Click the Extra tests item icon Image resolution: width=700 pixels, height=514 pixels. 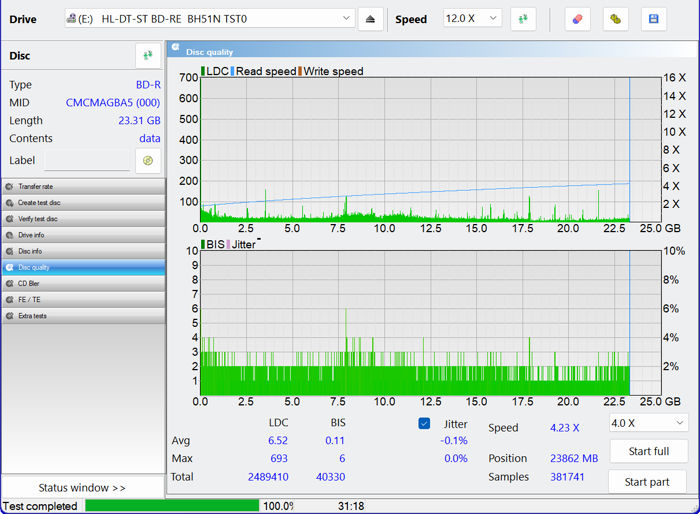(9, 316)
